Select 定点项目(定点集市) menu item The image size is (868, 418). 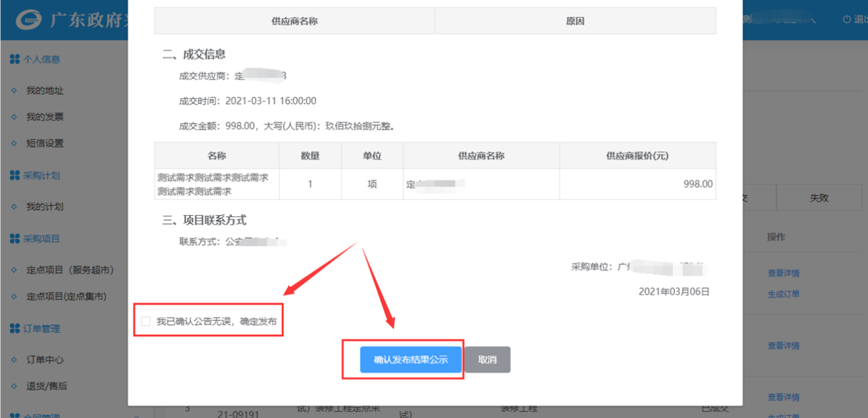tap(66, 296)
